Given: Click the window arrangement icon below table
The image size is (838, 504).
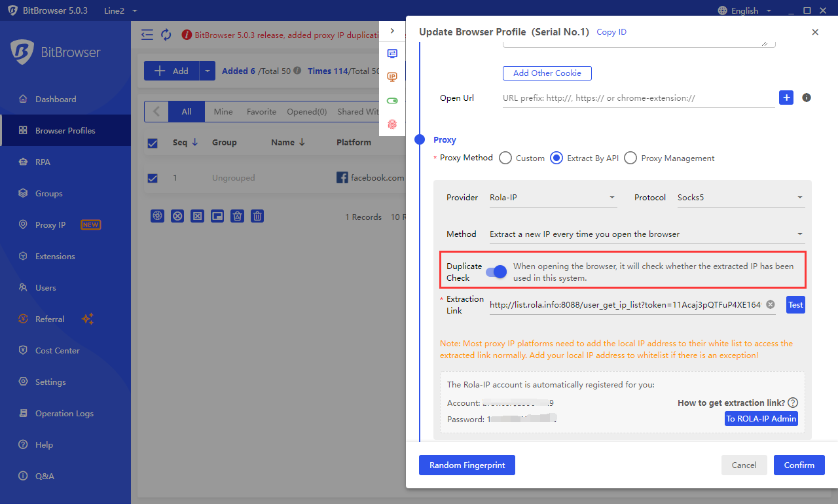Looking at the screenshot, I should [217, 216].
